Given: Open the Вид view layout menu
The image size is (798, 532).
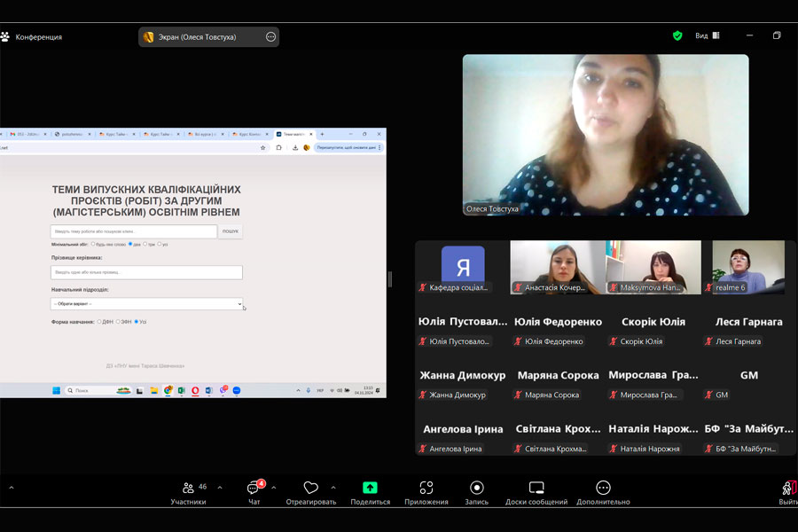Looking at the screenshot, I should click(x=708, y=35).
